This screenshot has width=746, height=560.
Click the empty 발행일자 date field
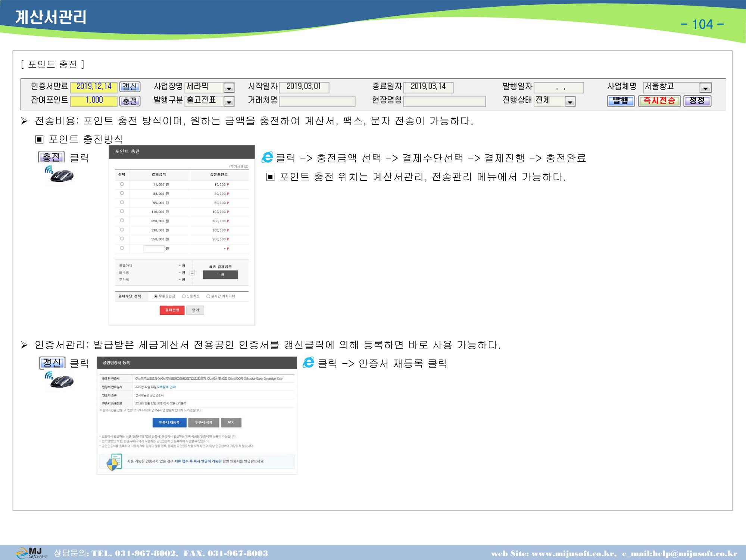click(x=559, y=88)
